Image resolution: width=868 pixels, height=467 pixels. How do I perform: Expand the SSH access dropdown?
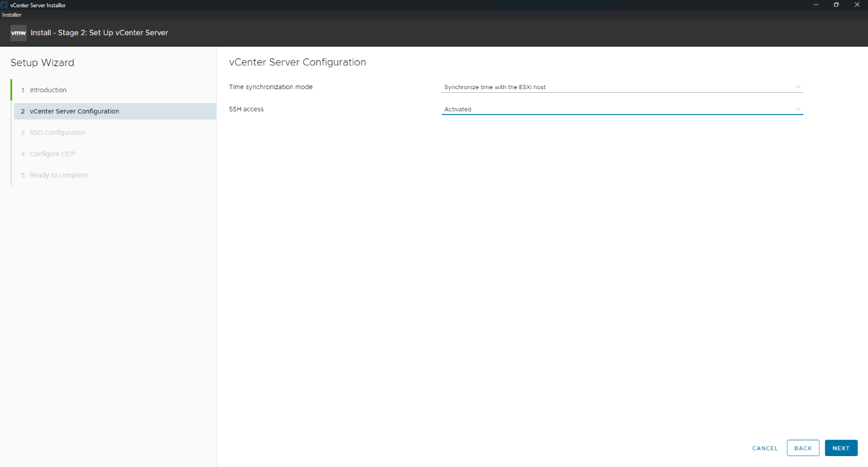click(622, 109)
